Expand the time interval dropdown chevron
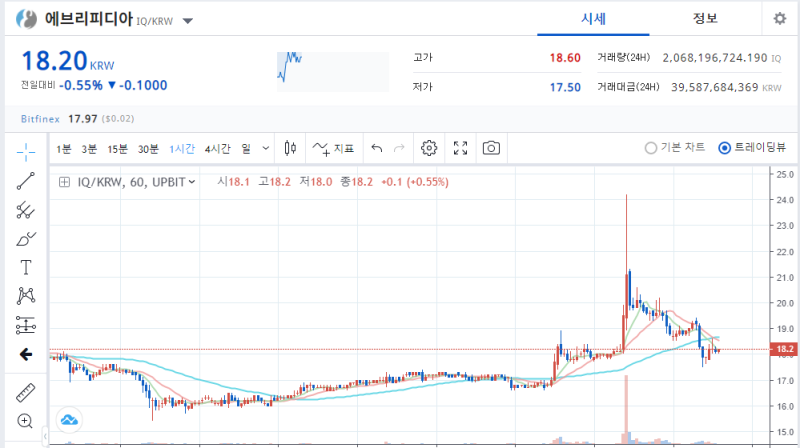This screenshot has height=448, width=800. (266, 148)
